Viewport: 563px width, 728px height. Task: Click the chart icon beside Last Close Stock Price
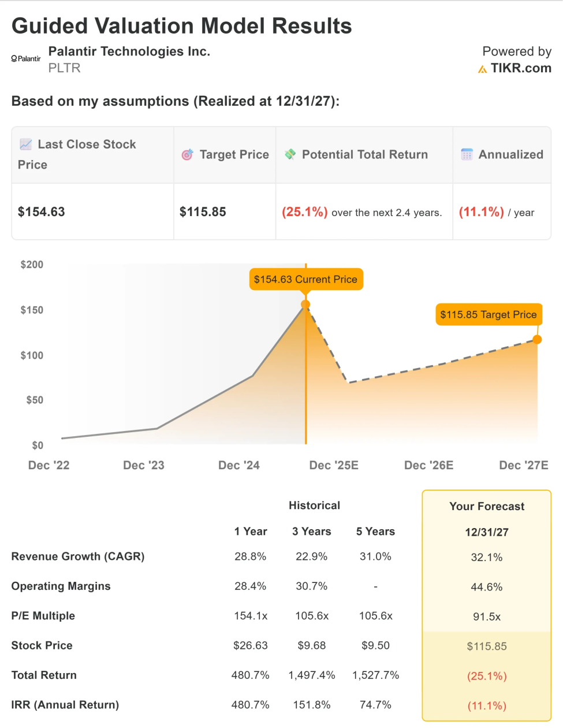[25, 144]
